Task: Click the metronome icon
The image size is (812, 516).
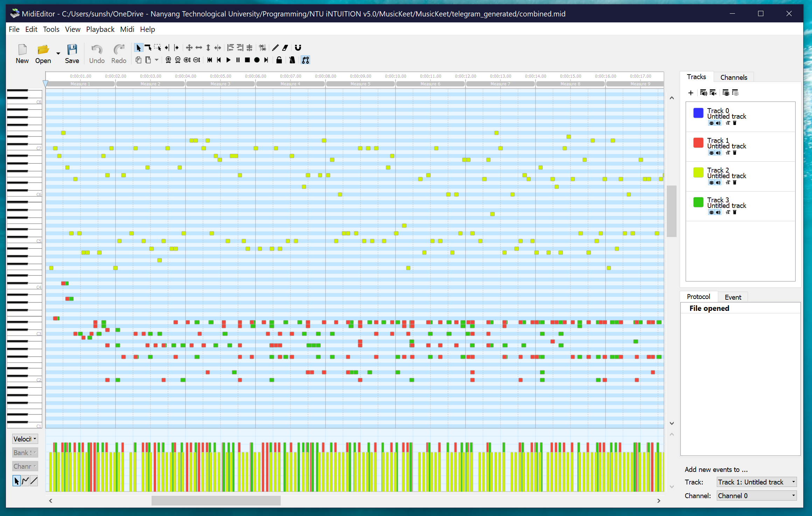Action: coord(292,60)
